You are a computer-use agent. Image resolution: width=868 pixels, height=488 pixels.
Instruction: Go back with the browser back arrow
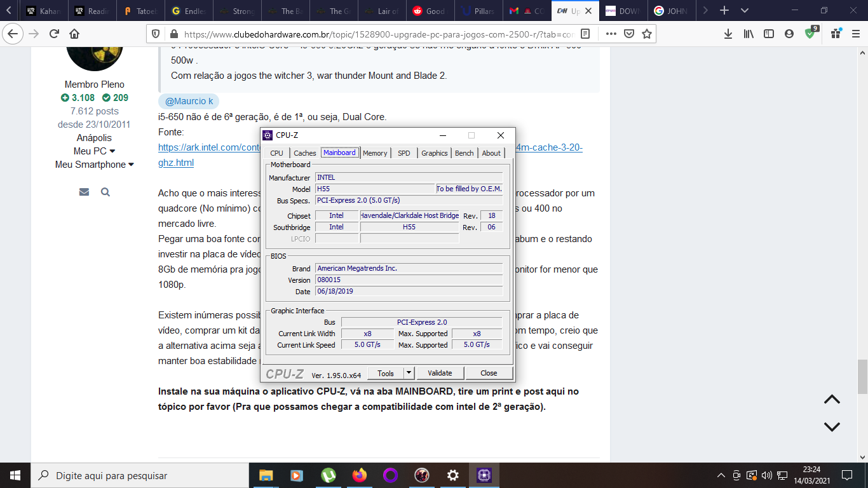click(13, 34)
